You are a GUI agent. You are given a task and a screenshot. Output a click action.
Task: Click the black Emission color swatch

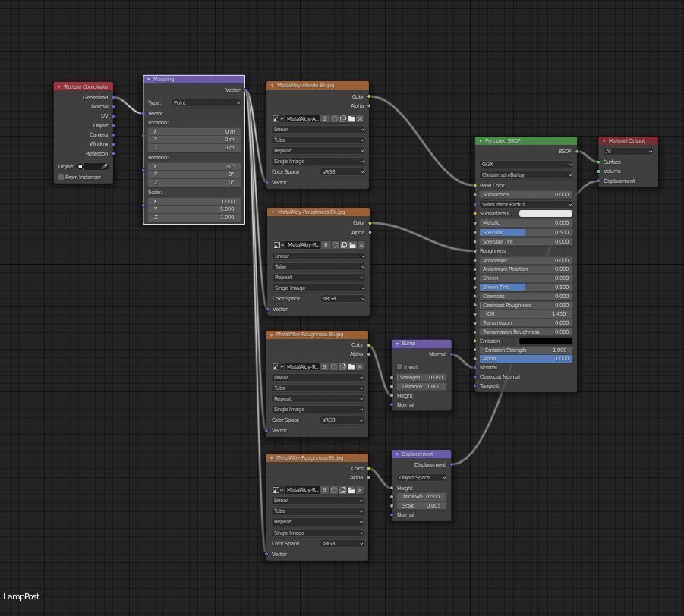coord(546,341)
